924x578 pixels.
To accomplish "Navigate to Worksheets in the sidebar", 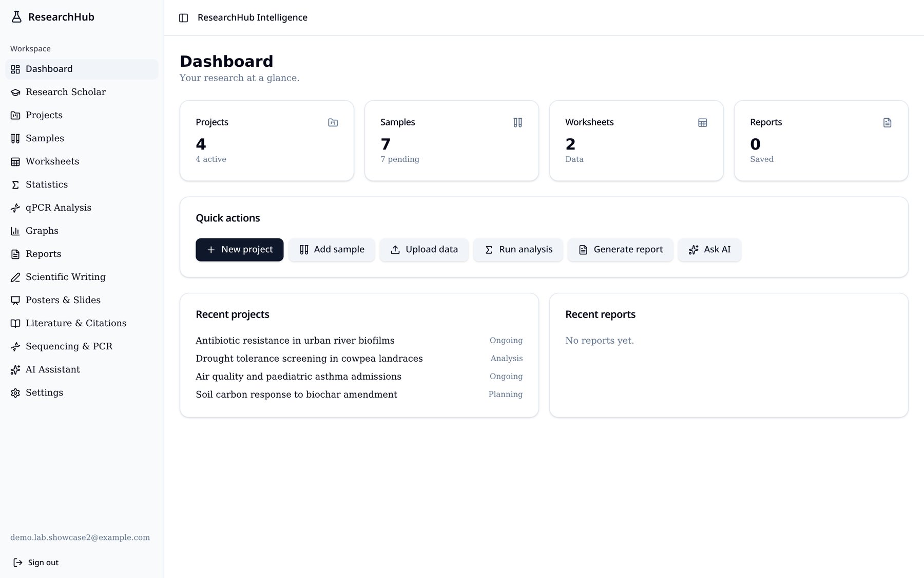I will coord(82,161).
